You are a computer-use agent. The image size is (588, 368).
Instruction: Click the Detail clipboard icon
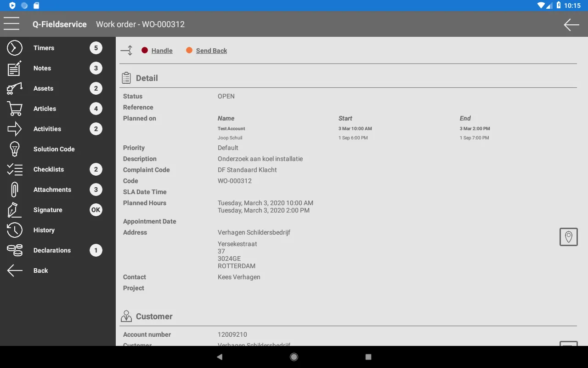(x=126, y=78)
